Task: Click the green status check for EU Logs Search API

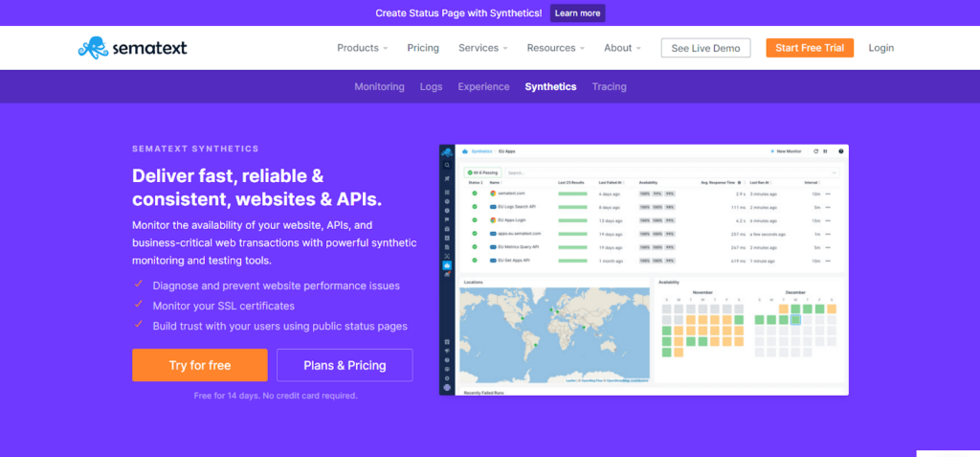Action: pyautogui.click(x=475, y=207)
